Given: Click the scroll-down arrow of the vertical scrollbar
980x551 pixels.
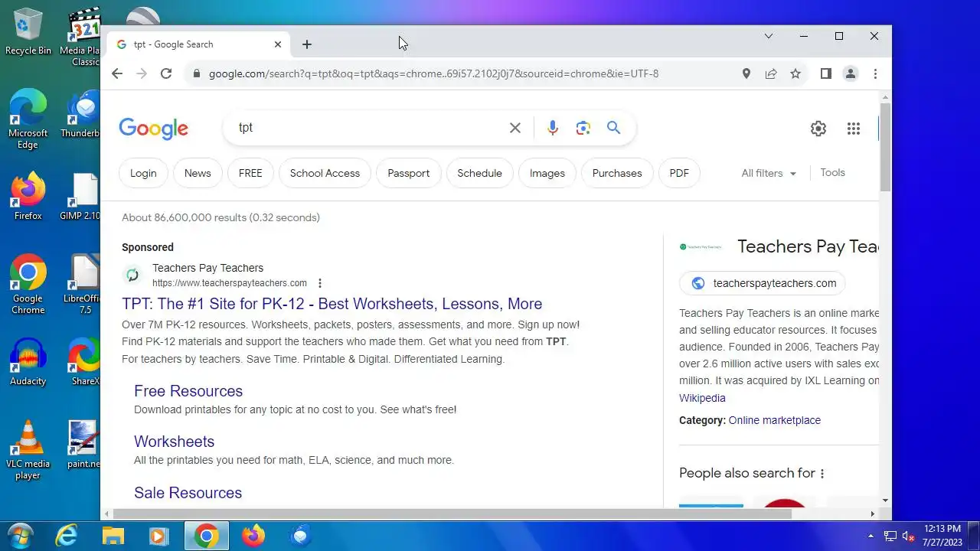Looking at the screenshot, I should (885, 500).
